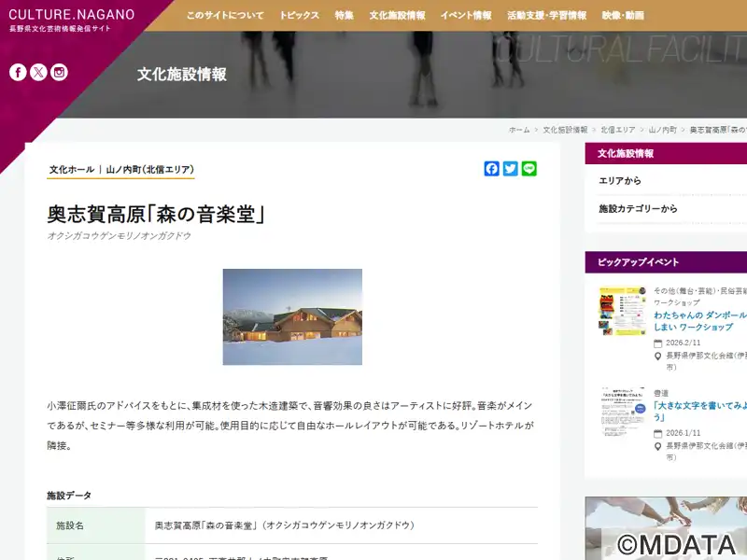Open 映像・動画 navigation item
The height and width of the screenshot is (560, 747).
click(x=623, y=16)
